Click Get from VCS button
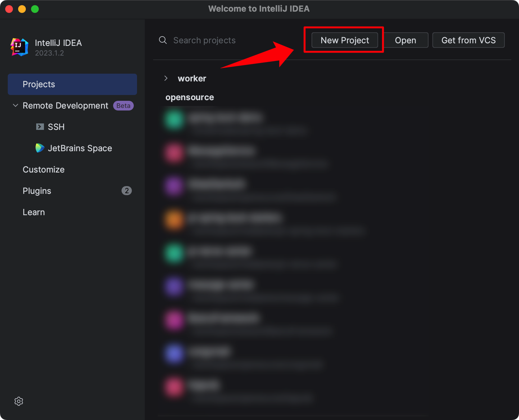Screen dimensions: 519x420 (468, 40)
